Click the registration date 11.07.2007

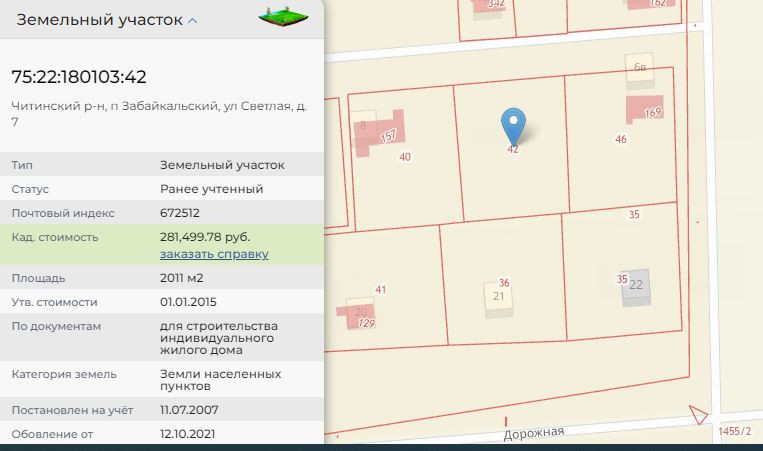189,410
